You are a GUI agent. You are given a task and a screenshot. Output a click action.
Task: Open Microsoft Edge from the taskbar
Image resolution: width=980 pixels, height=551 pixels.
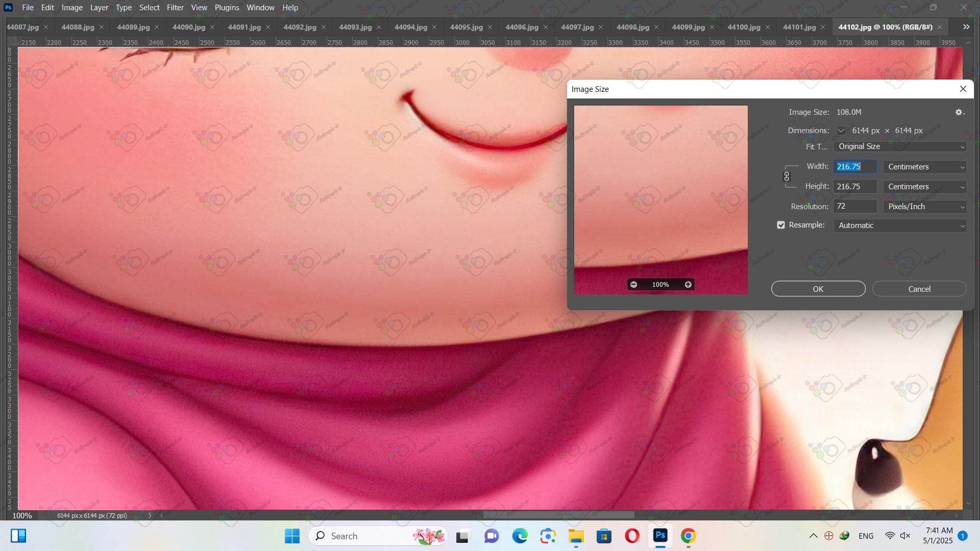click(520, 536)
